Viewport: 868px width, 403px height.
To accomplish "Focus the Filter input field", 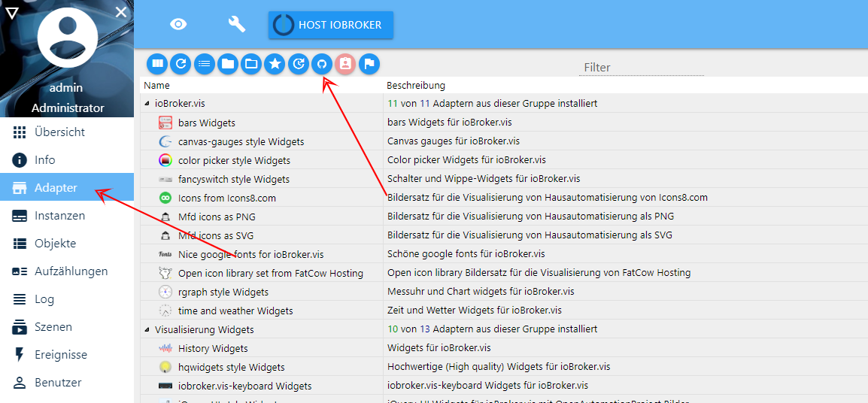I will coord(641,67).
